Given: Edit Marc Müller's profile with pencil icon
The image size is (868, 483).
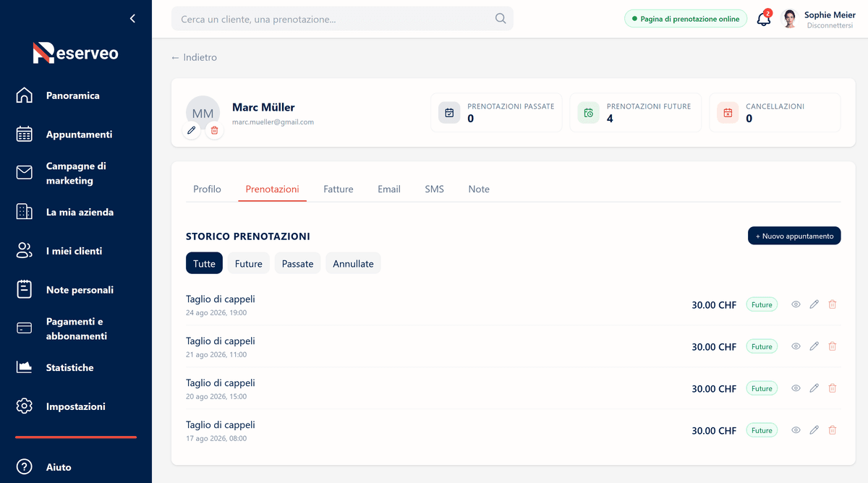Looking at the screenshot, I should click(192, 130).
